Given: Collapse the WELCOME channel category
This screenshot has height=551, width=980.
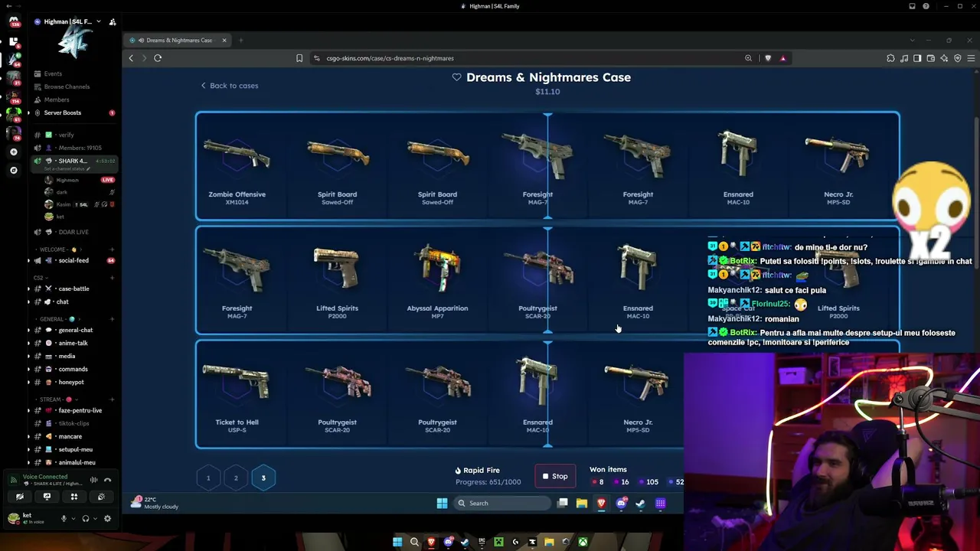Looking at the screenshot, I should click(58, 249).
